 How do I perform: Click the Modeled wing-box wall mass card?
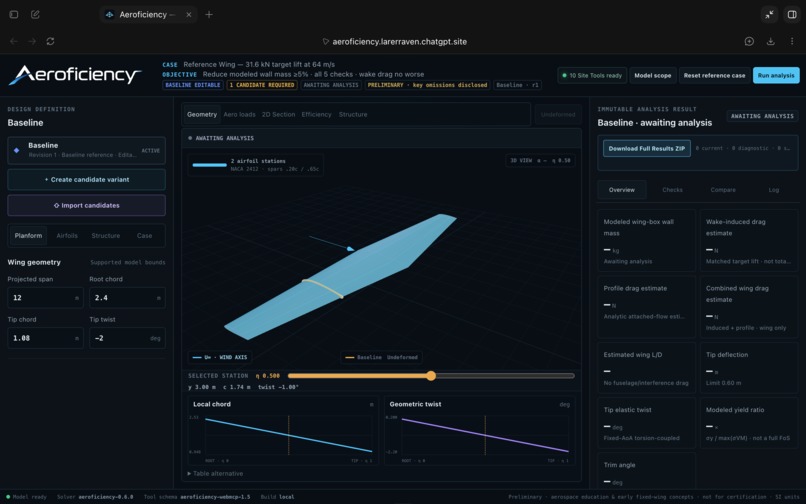coord(646,240)
